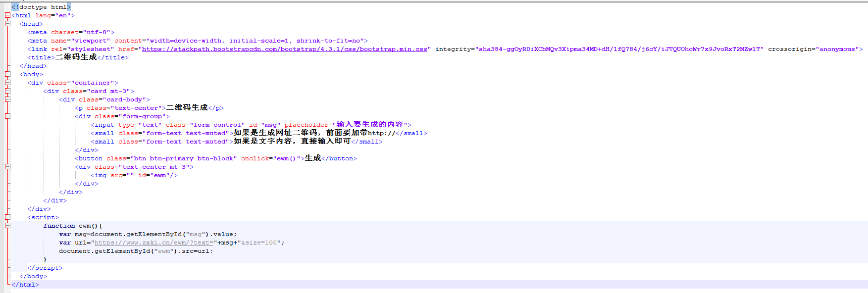Screen dimensions: 868x293
Task: Collapse the <head> section fold marker
Action: click(x=7, y=24)
